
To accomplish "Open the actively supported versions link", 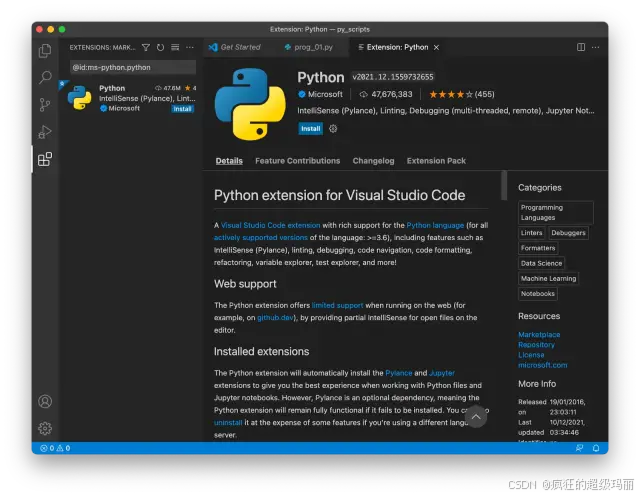I will pyautogui.click(x=261, y=238).
